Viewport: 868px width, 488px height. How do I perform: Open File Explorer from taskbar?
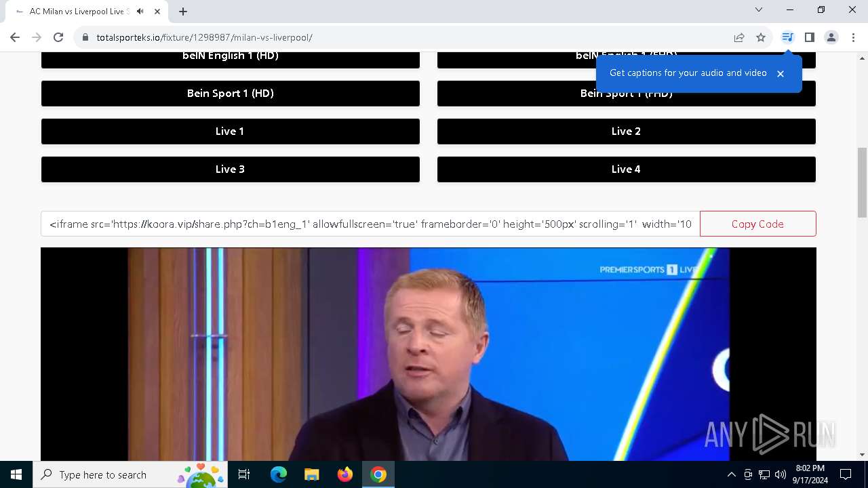[312, 474]
